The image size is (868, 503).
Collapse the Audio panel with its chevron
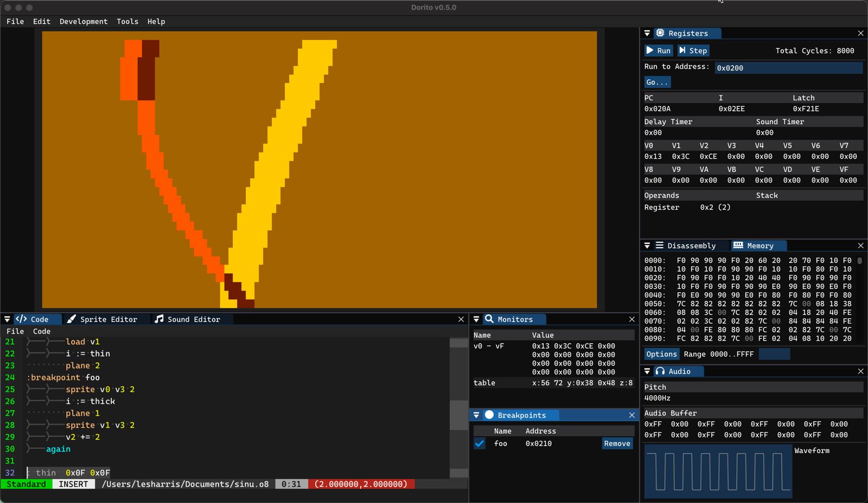click(647, 371)
